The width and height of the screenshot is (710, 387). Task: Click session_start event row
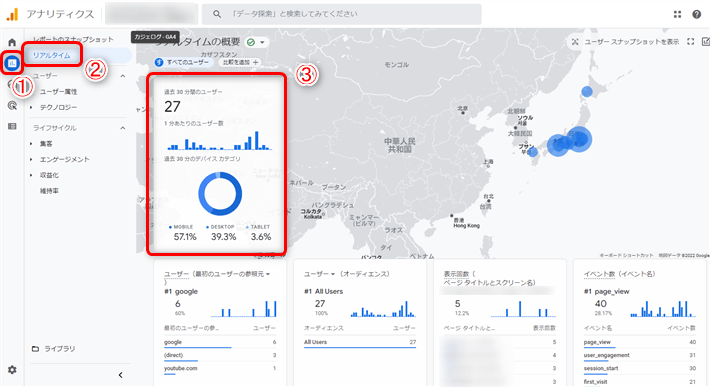[x=640, y=368]
